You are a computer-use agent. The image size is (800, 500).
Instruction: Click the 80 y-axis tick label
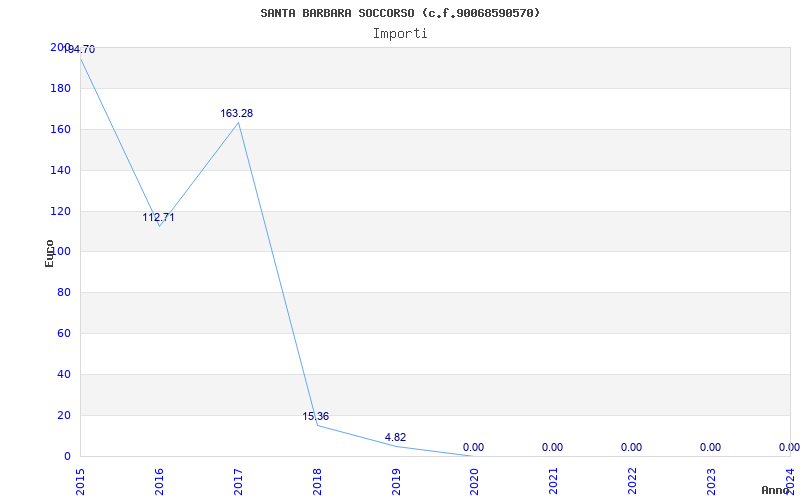point(63,293)
